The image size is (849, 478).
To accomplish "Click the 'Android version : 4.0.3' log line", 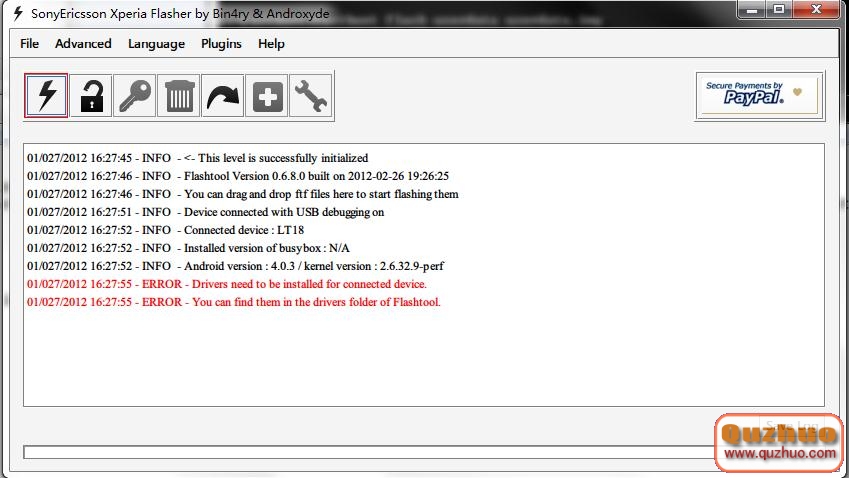I will click(x=236, y=266).
